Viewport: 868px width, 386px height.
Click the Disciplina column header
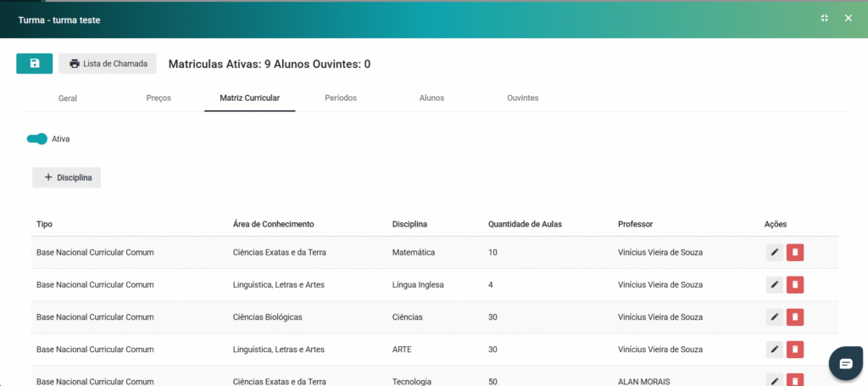409,224
